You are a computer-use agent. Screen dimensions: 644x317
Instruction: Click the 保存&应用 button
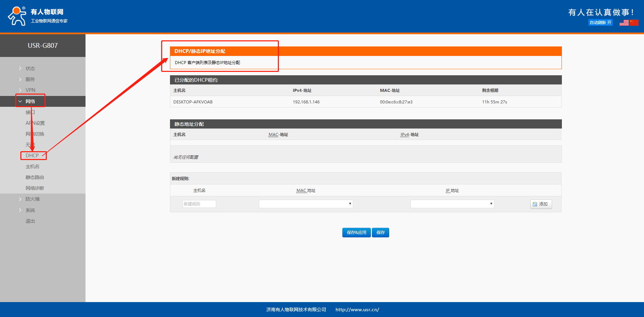point(356,233)
